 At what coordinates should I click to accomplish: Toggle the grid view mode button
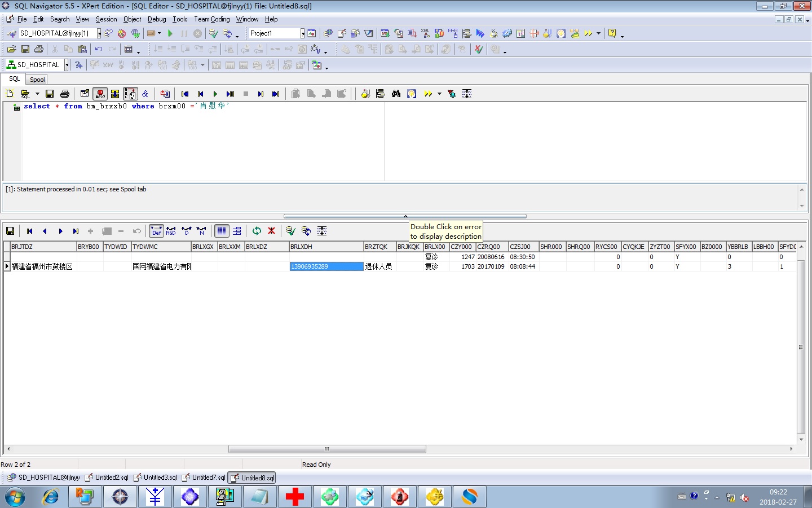click(x=222, y=231)
